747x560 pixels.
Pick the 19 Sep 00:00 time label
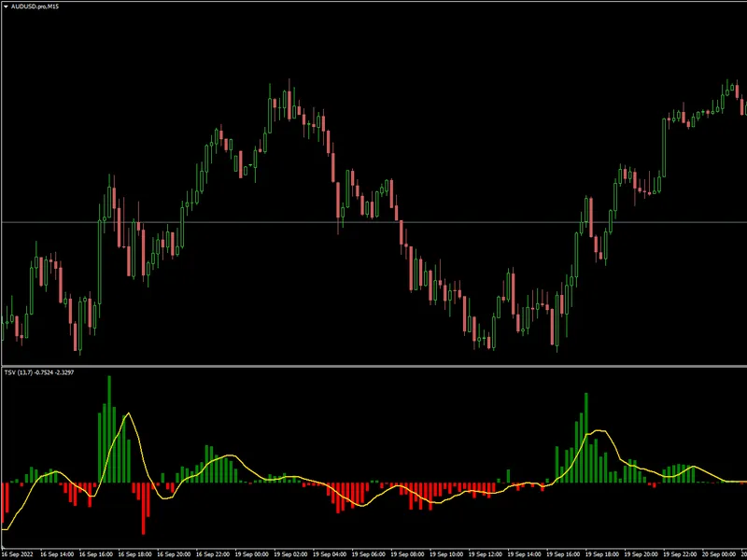pos(252,554)
